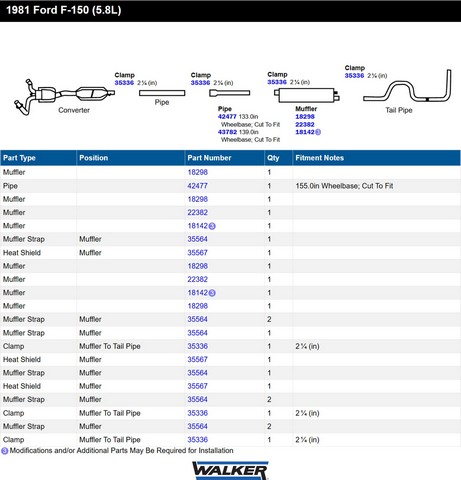Screen dimensions: 461x480
Task: Click the Walker logo at the bottom
Action: pos(230,470)
